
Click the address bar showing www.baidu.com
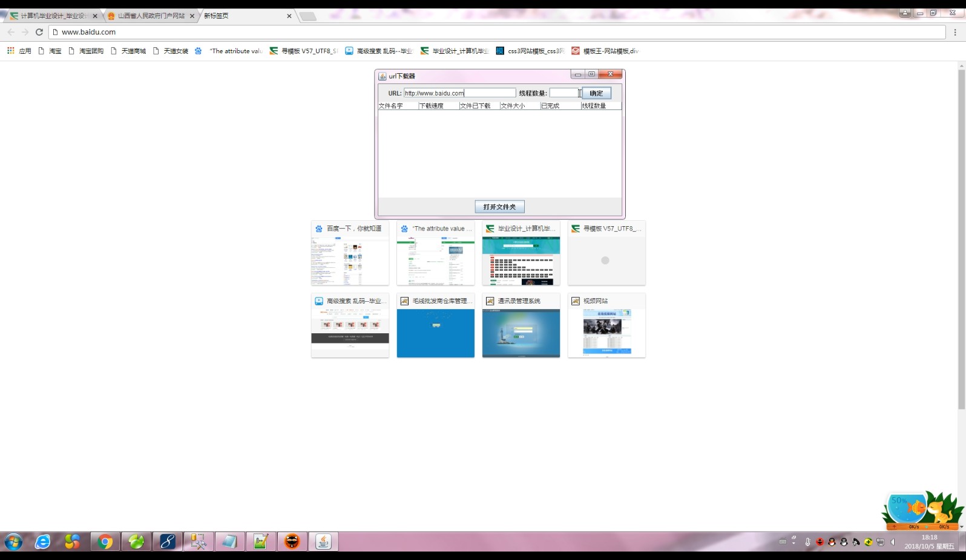(497, 32)
